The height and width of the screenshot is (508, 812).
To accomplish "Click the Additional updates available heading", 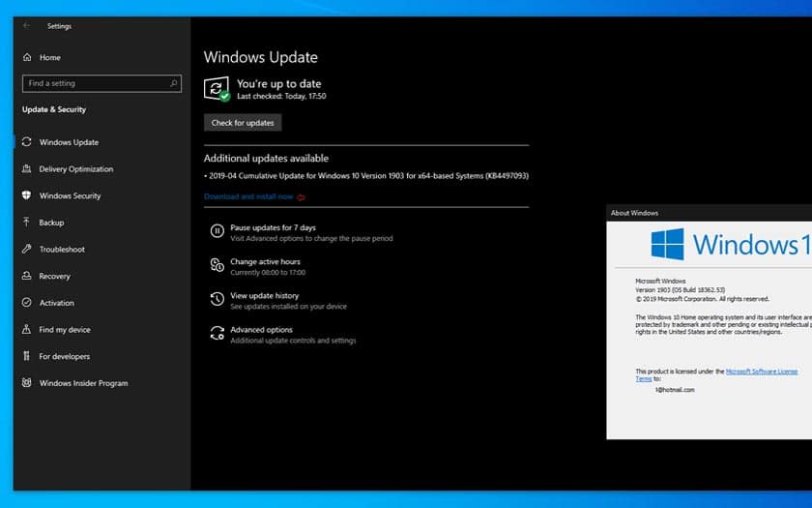I will [266, 158].
